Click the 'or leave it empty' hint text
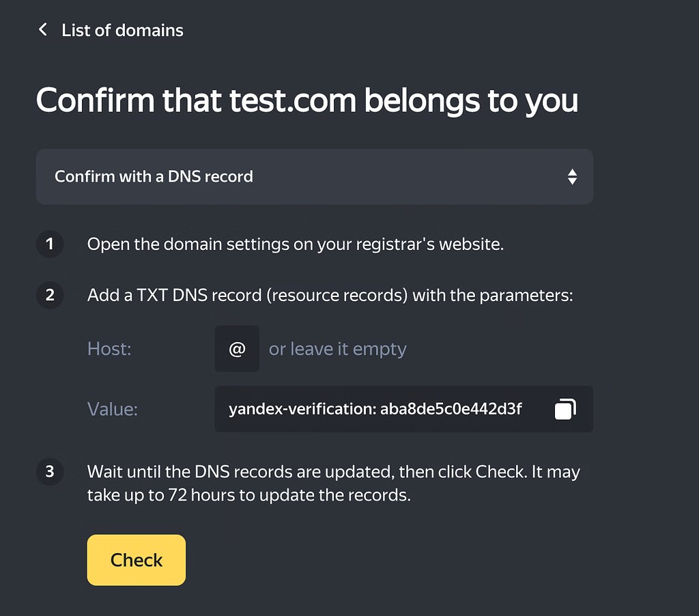The image size is (699, 616). [x=337, y=349]
